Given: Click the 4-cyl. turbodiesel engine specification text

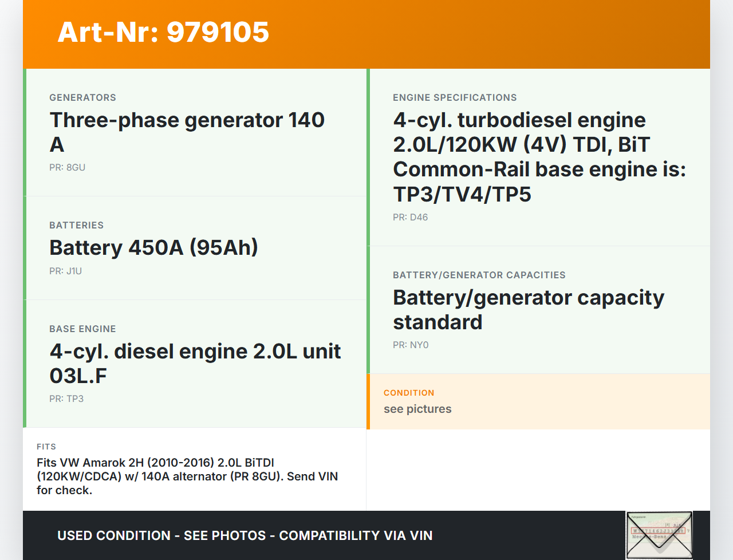Looking at the screenshot, I should (538, 157).
